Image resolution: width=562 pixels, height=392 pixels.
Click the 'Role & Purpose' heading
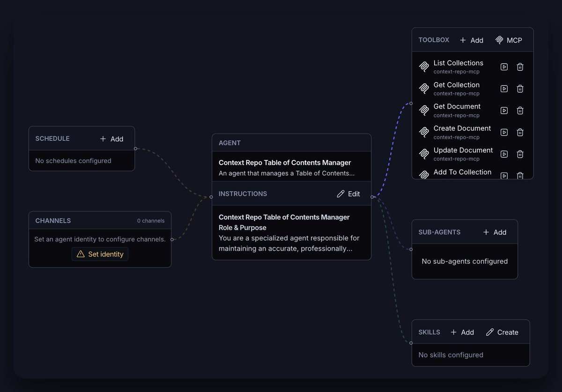pyautogui.click(x=243, y=228)
